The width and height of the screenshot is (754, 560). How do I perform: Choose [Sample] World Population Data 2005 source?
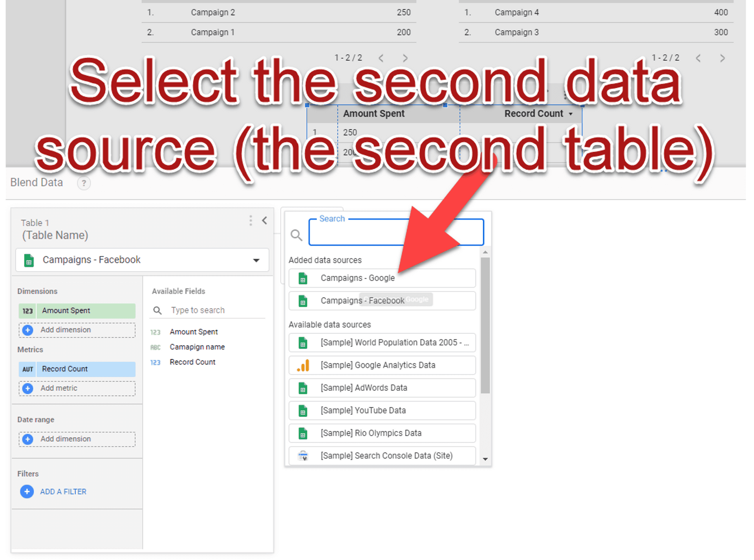pyautogui.click(x=382, y=343)
